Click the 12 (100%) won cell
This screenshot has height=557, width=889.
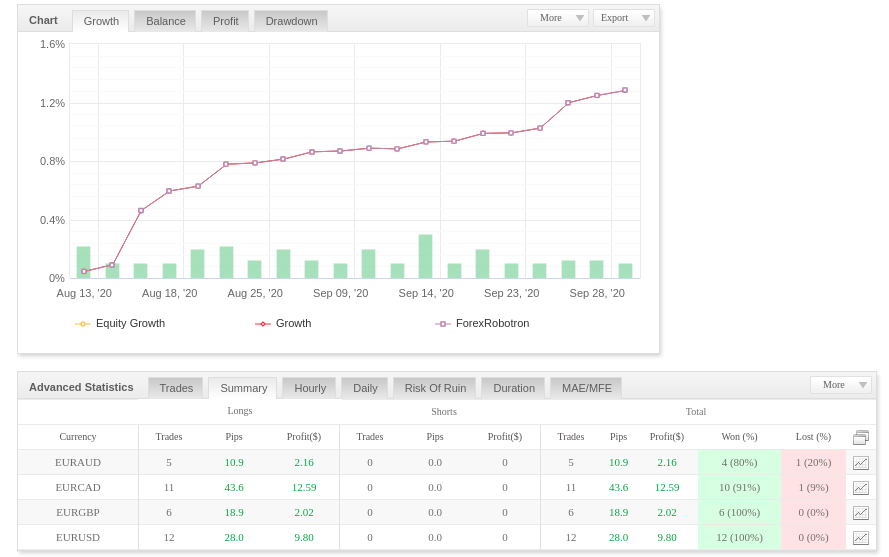pyautogui.click(x=739, y=537)
